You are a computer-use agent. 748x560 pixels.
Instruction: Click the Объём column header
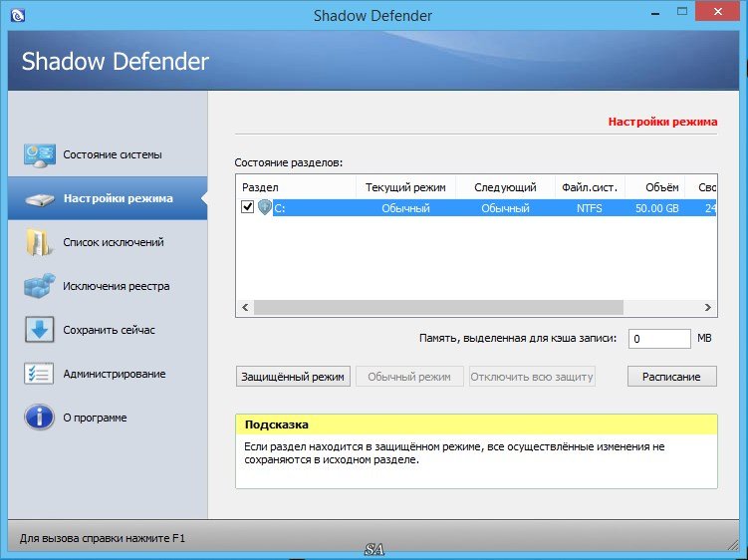pyautogui.click(x=655, y=187)
